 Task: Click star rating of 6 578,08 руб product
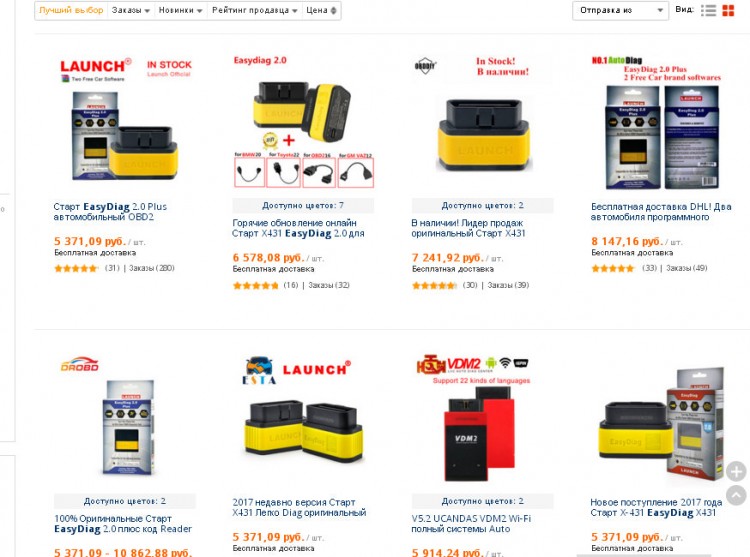[x=255, y=285]
